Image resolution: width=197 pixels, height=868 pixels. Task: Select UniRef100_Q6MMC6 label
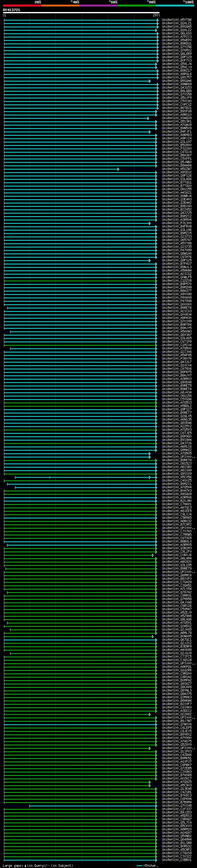coord(177,575)
